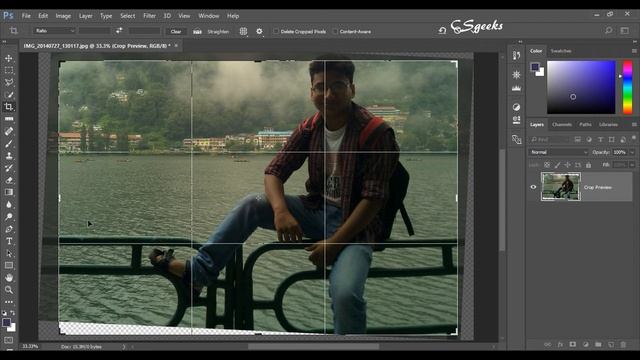The width and height of the screenshot is (640, 360).
Task: Open the Image menu
Action: 63,16
